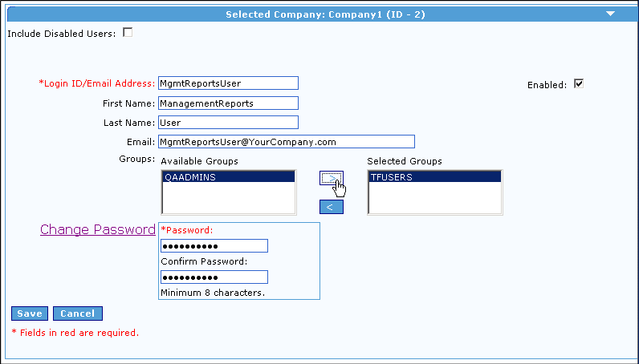Click the Confirm Password input field
The height and width of the screenshot is (364, 639).
[214, 277]
